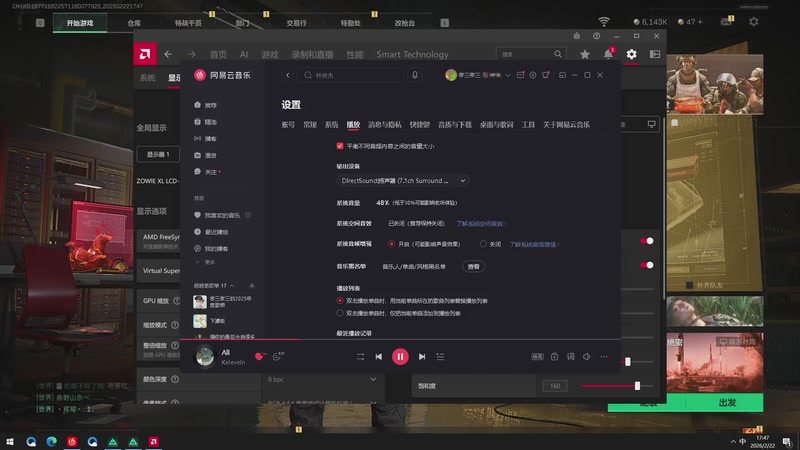Open help icon beside 颜色深度
This screenshot has height=450, width=800.
[175, 379]
